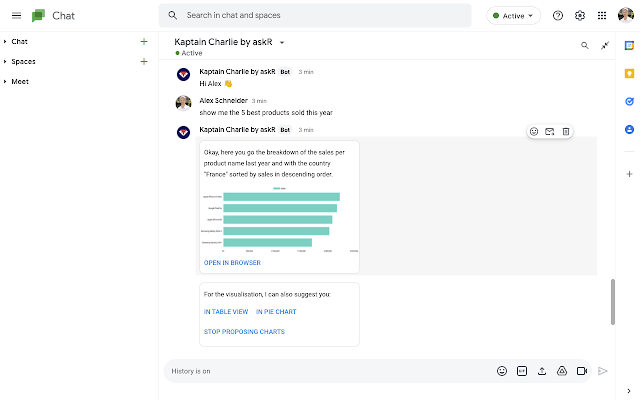Screen dimensions: 640x400
Task: Select the In Pie Chart option
Action: click(x=275, y=312)
